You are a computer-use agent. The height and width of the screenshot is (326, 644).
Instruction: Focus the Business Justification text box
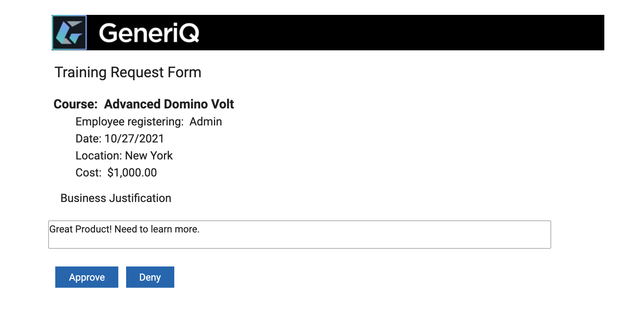coord(300,235)
